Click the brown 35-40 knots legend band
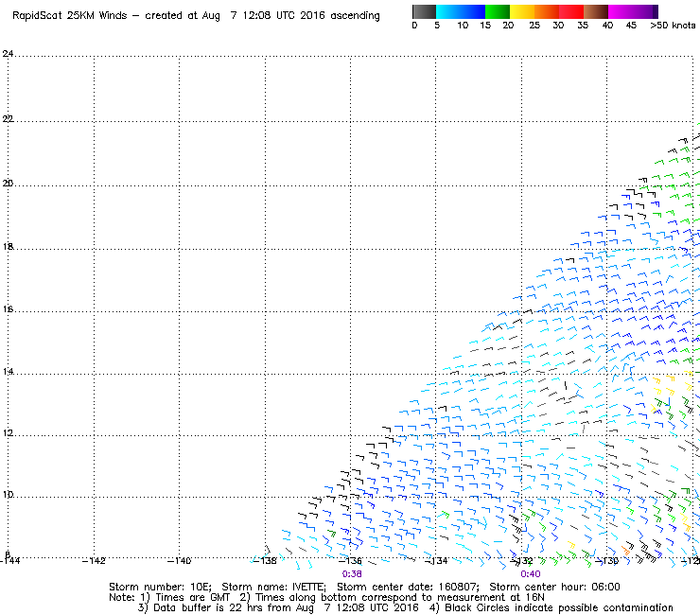Screen dimensions: 700x615 click(596, 11)
